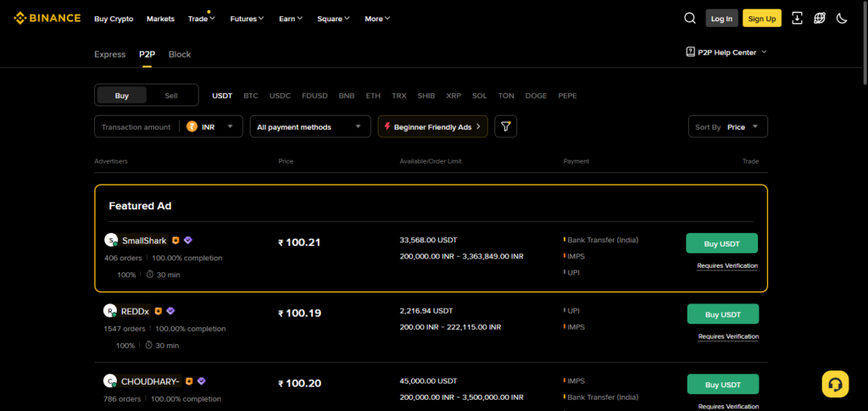Screen dimensions: 868x411
Task: Select the BTC coin tab
Action: click(x=251, y=96)
